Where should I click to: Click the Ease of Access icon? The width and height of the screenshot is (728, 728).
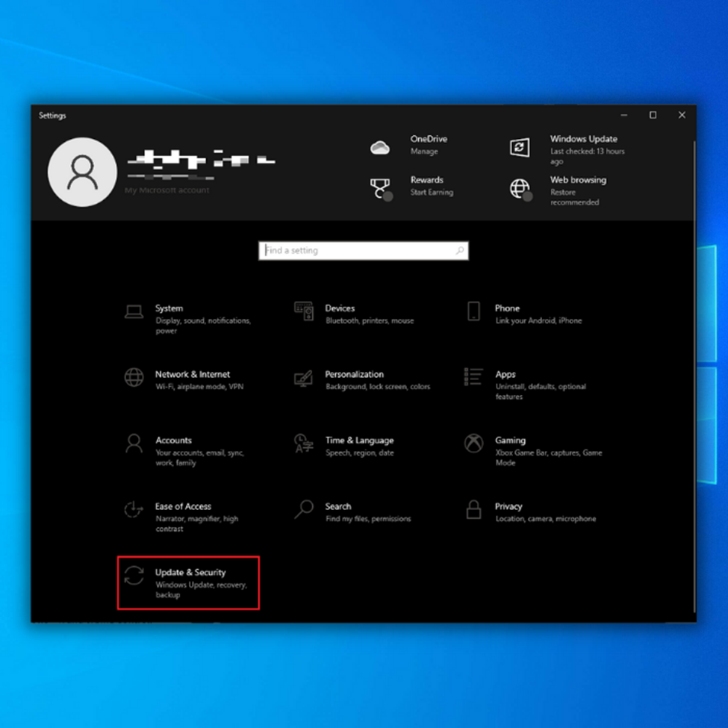click(134, 509)
